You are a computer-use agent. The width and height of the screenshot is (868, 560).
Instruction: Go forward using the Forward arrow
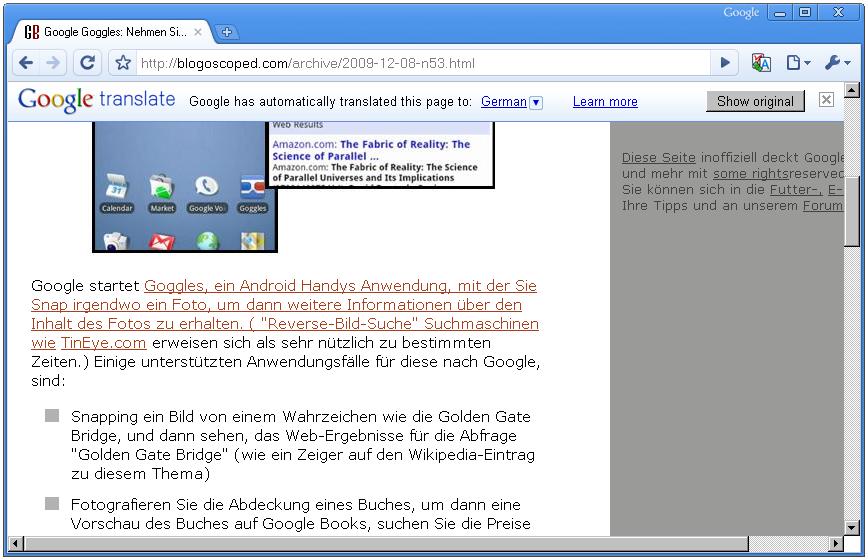coord(53,63)
